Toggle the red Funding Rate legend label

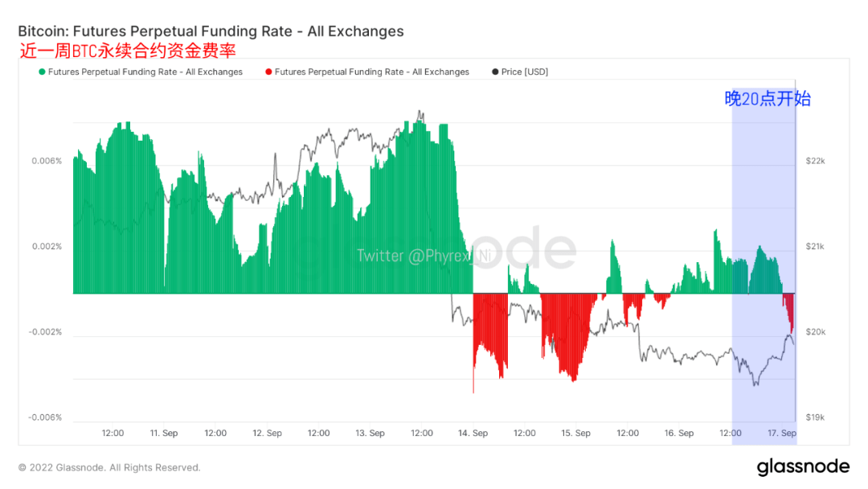pos(371,72)
